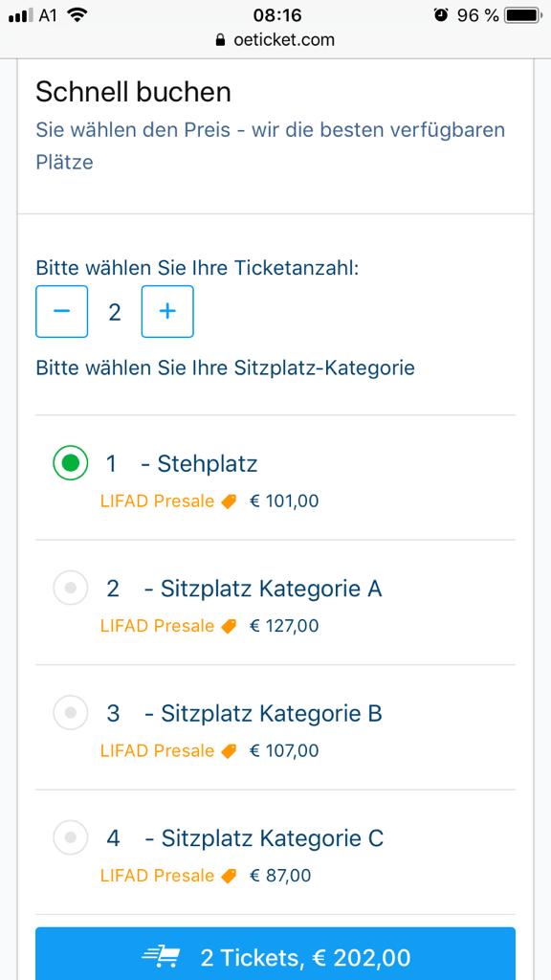Tap the Wi-Fi icon in status bar
Viewport: 551px width, 980px height.
point(77,15)
